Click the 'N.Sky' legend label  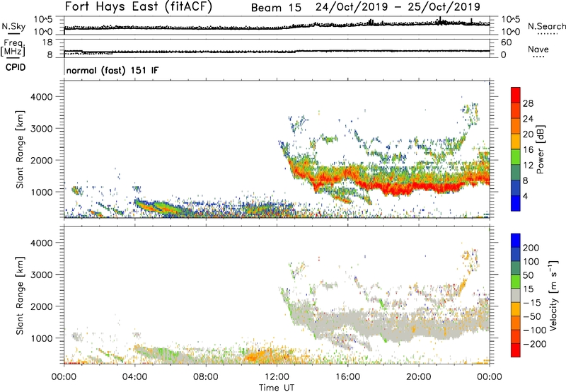[x=13, y=26]
